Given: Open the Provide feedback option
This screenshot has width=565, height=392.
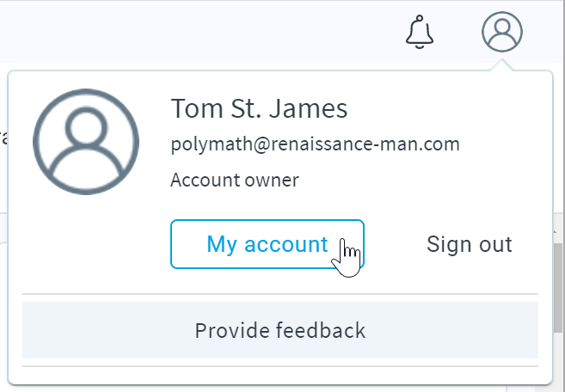Looking at the screenshot, I should (280, 330).
